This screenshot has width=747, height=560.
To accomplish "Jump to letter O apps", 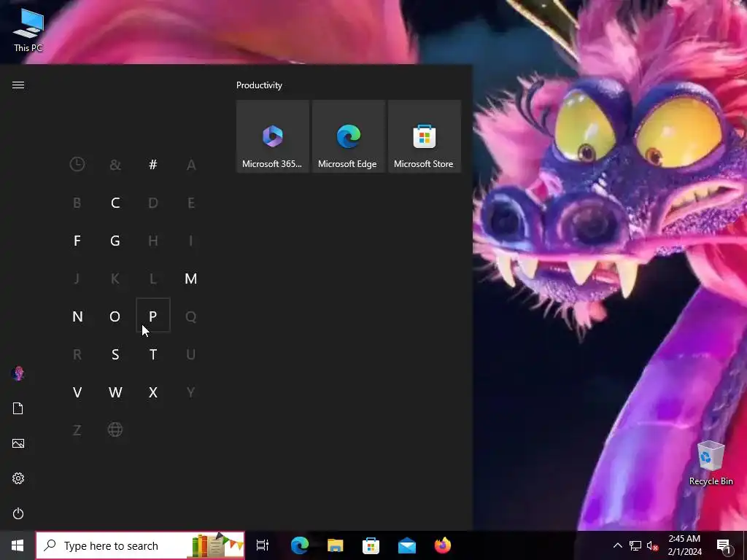I will (115, 316).
